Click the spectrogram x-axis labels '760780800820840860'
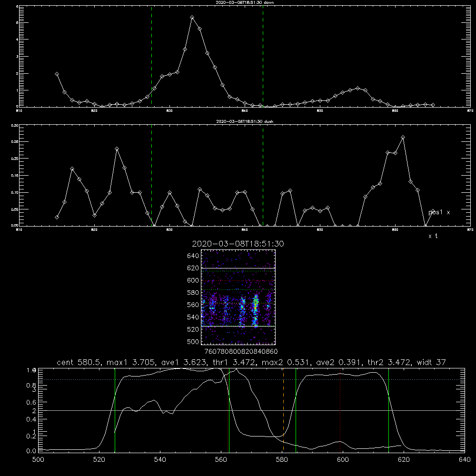Screen dimensions: 476x476 pyautogui.click(x=241, y=352)
